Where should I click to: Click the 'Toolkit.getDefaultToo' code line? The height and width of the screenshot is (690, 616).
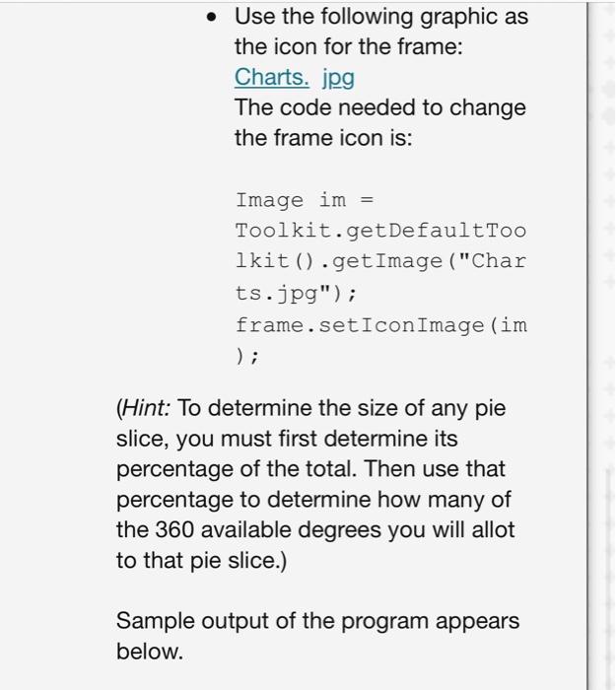point(380,231)
